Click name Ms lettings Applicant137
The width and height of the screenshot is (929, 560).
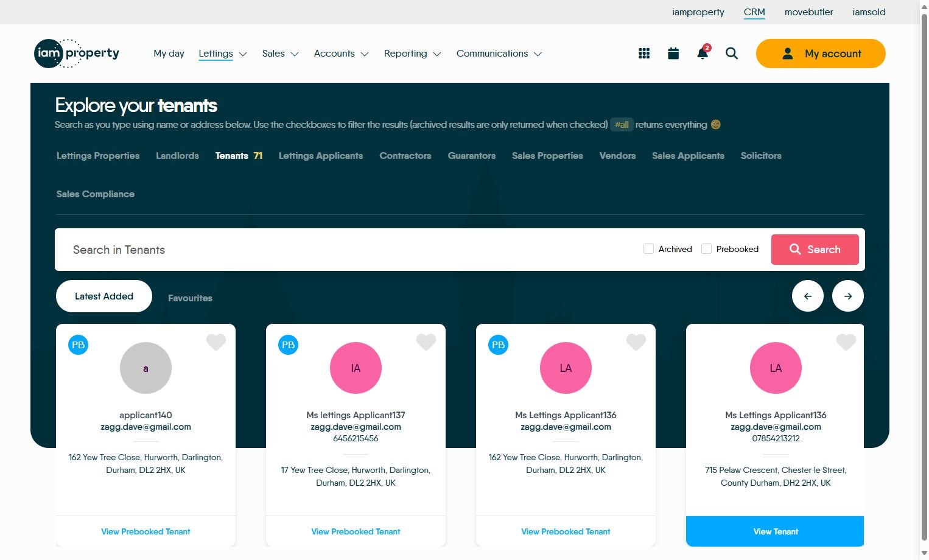click(x=356, y=415)
